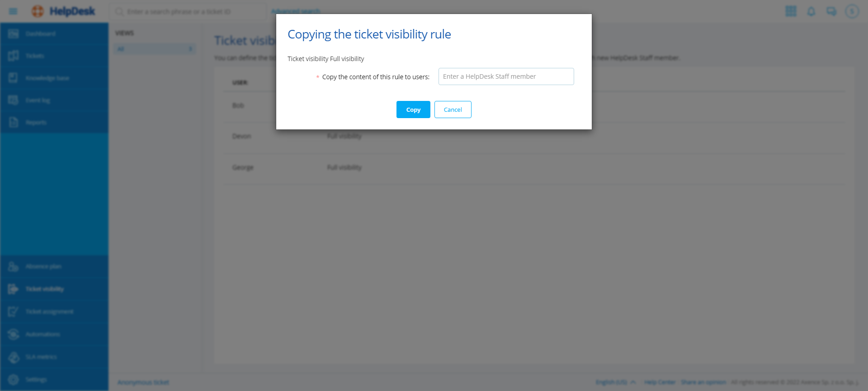
Task: Click the Automations sidebar icon
Action: [x=13, y=334]
